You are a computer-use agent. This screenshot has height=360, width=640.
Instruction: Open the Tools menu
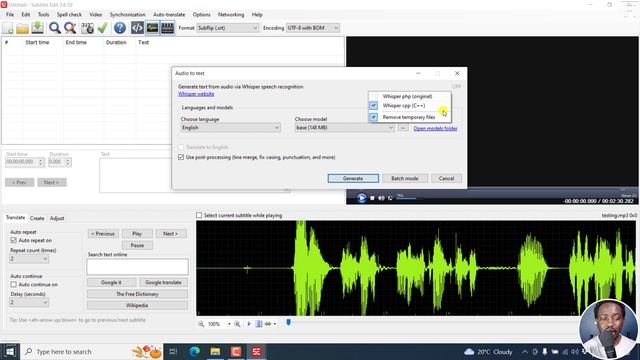pos(43,14)
